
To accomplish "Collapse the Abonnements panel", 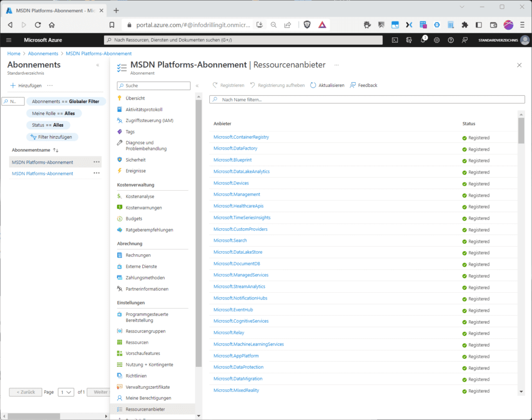I will (x=98, y=65).
